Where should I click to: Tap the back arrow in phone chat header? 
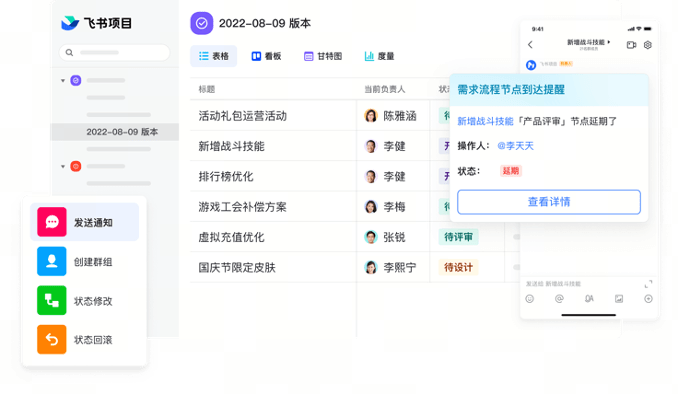[x=530, y=45]
